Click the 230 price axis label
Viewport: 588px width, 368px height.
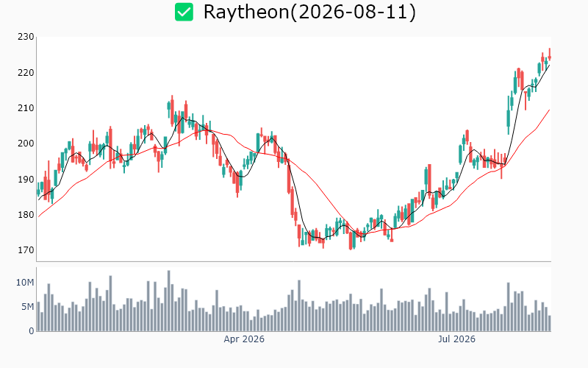(x=26, y=37)
